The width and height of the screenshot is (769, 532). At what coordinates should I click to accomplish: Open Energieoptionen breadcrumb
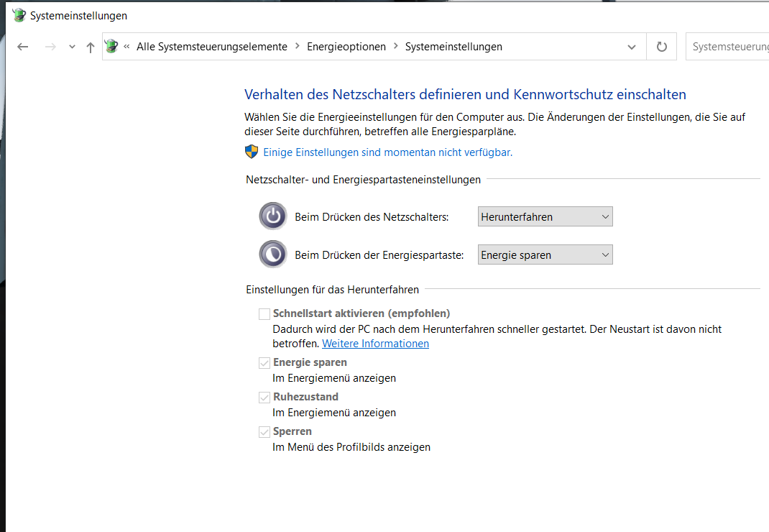[346, 47]
